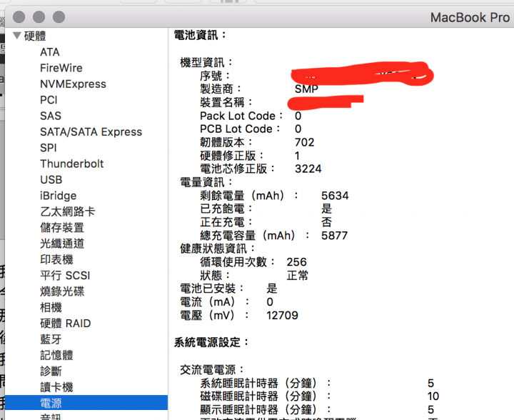514x420 pixels.
Task: Open 硬體 RAID category
Action: click(x=65, y=324)
